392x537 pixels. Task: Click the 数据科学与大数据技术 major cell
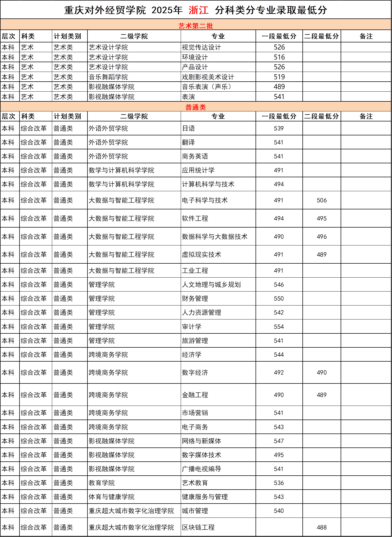[214, 237]
